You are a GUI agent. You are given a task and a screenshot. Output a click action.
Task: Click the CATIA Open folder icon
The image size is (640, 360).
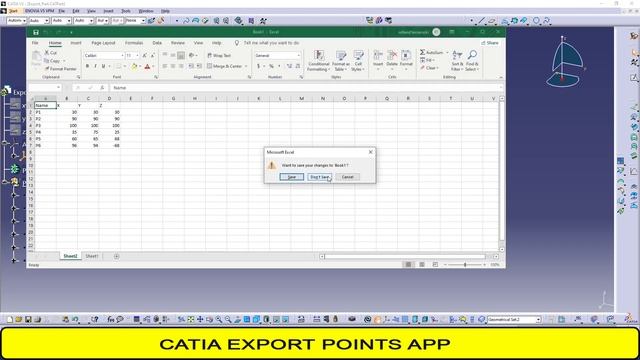point(18,320)
